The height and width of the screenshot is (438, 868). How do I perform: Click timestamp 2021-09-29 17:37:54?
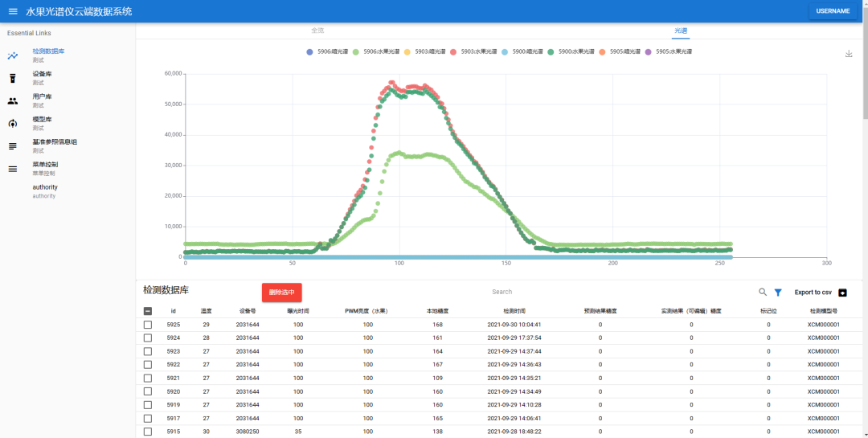tap(514, 338)
